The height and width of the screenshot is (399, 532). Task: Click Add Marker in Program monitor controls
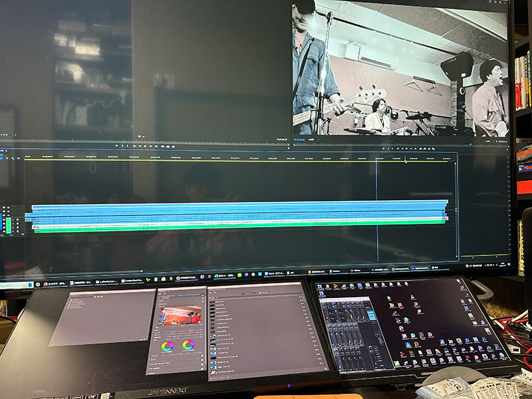[384, 148]
